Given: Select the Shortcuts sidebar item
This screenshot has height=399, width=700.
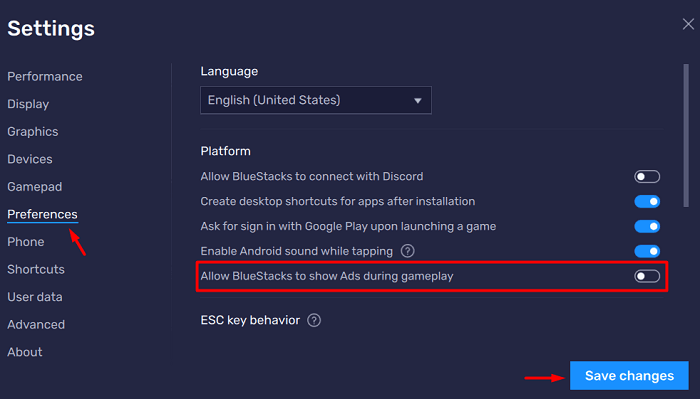Looking at the screenshot, I should pyautogui.click(x=36, y=269).
